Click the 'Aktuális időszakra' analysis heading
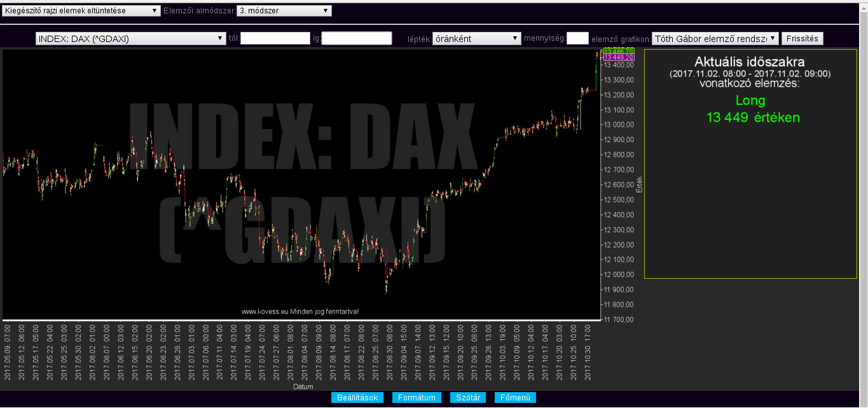Viewport: 868px width, 408px height. [x=750, y=62]
